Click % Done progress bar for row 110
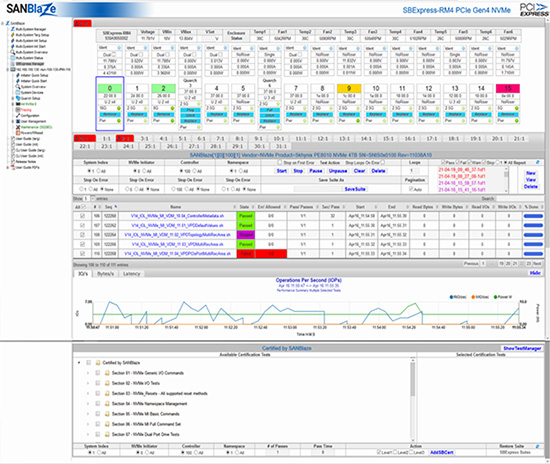The height and width of the screenshot is (464, 550). click(x=533, y=253)
